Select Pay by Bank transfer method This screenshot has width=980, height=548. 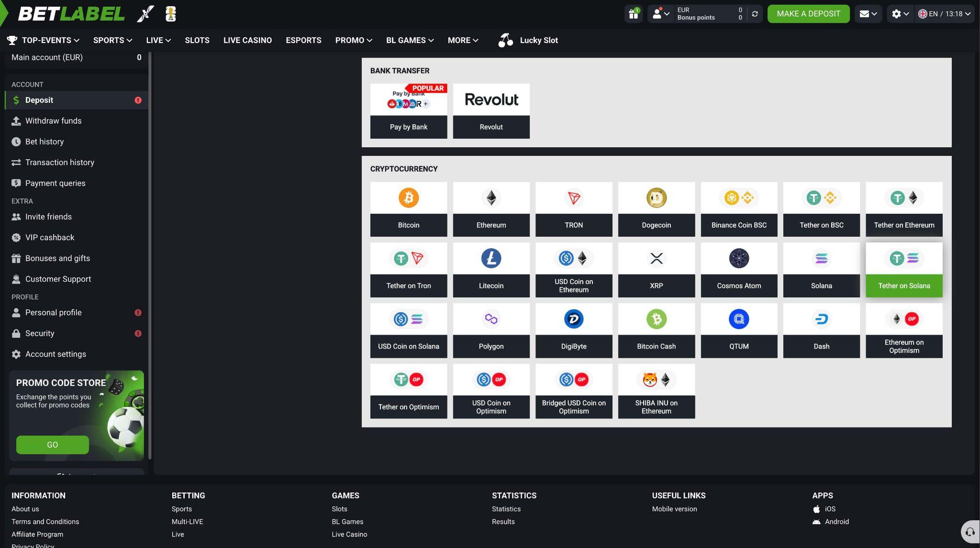[408, 111]
